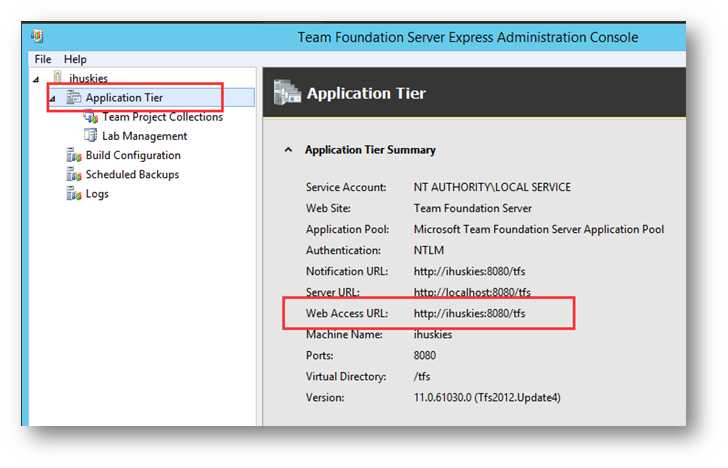
Task: Click the Application Tier tree icon
Action: click(x=73, y=98)
